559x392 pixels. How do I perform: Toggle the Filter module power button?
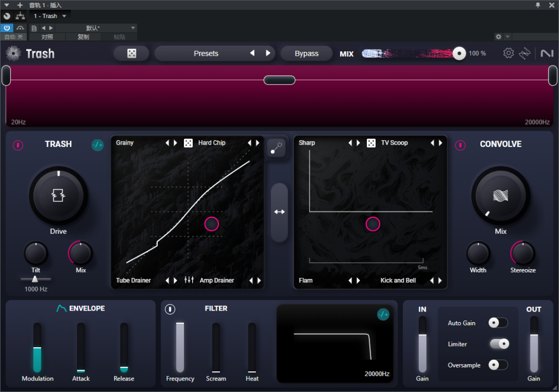pyautogui.click(x=170, y=309)
